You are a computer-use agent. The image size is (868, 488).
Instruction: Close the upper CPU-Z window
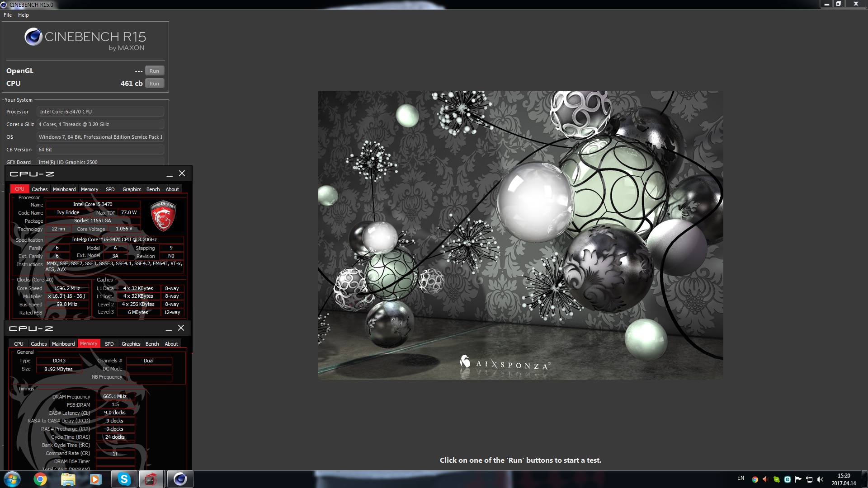(182, 174)
